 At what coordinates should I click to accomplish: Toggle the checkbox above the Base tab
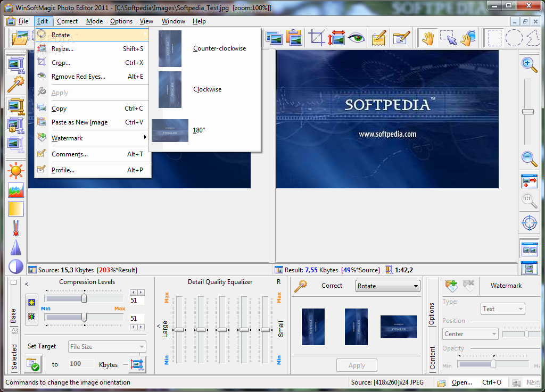(x=13, y=282)
